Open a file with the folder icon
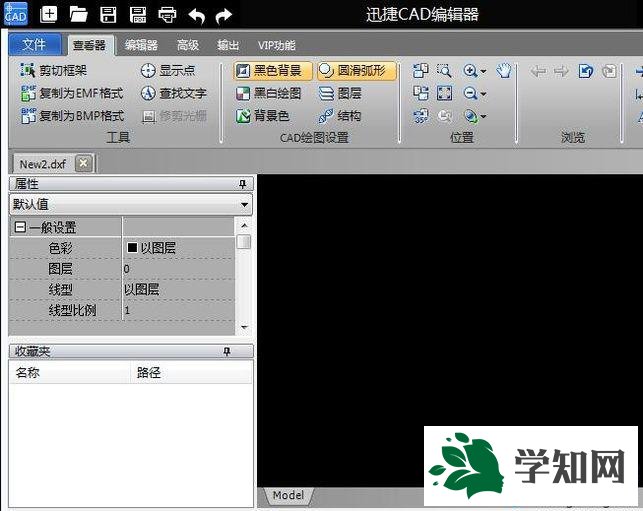The height and width of the screenshot is (511, 643). tap(78, 14)
